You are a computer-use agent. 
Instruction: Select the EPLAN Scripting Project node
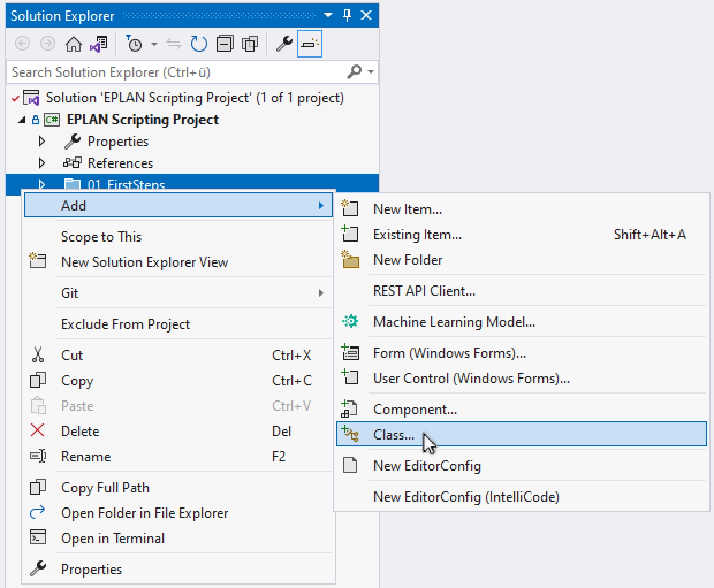(x=143, y=120)
